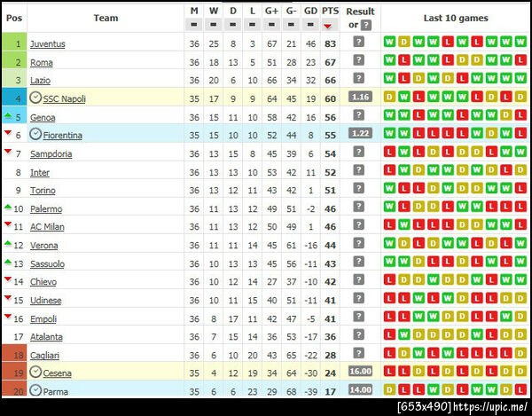The image size is (532, 416).
Task: Open the Cagliari team link
Action: click(46, 355)
